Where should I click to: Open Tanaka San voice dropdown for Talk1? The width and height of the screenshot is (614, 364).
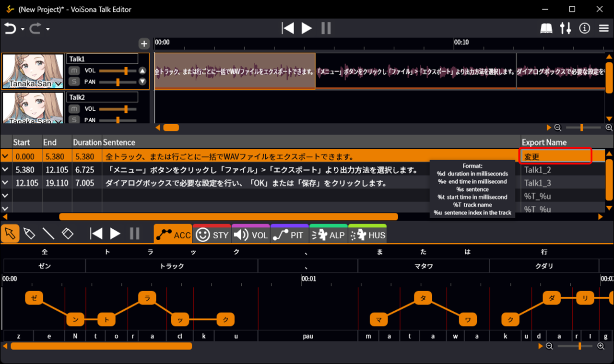pos(58,84)
